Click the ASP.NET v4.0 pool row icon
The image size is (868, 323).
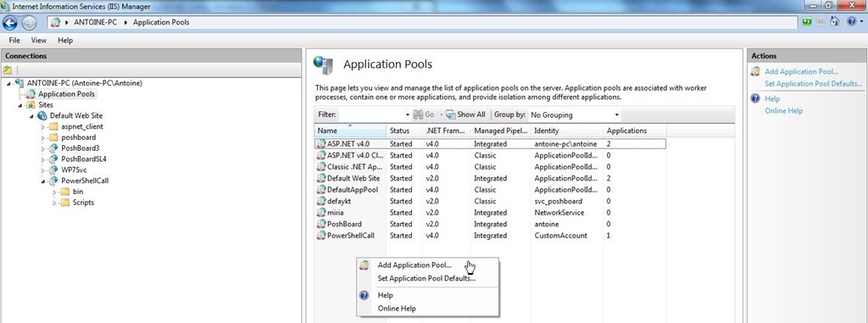coord(321,144)
